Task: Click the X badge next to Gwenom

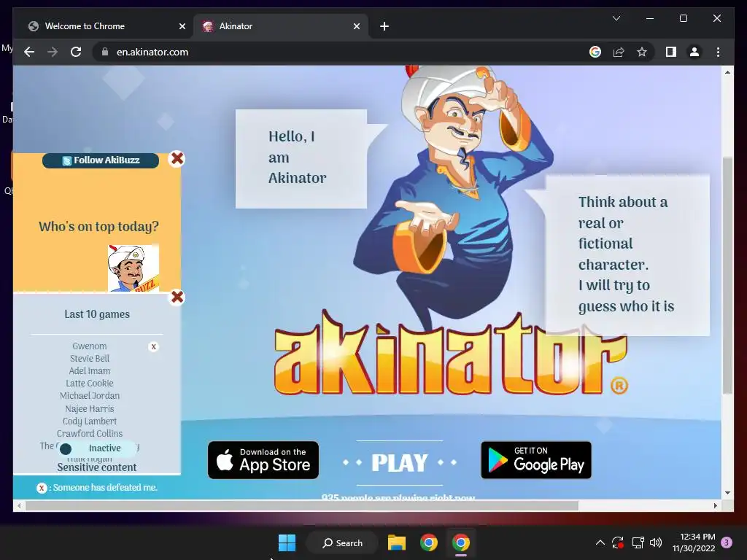Action: point(153,346)
